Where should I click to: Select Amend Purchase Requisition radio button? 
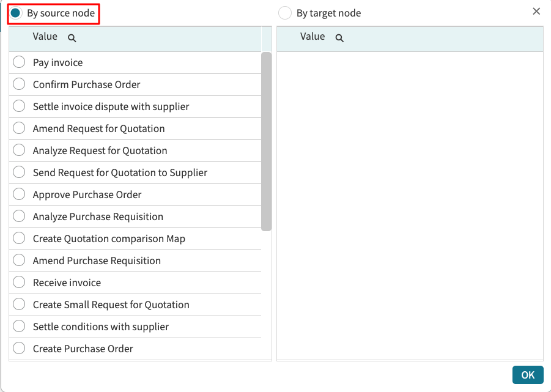(19, 261)
